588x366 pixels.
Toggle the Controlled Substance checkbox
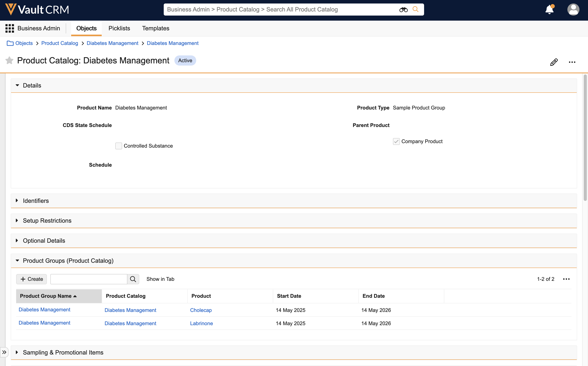click(119, 146)
